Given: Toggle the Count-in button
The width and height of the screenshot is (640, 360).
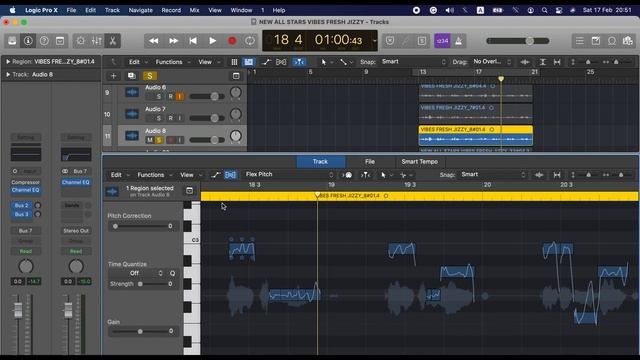Looking at the screenshot, I should click(442, 41).
